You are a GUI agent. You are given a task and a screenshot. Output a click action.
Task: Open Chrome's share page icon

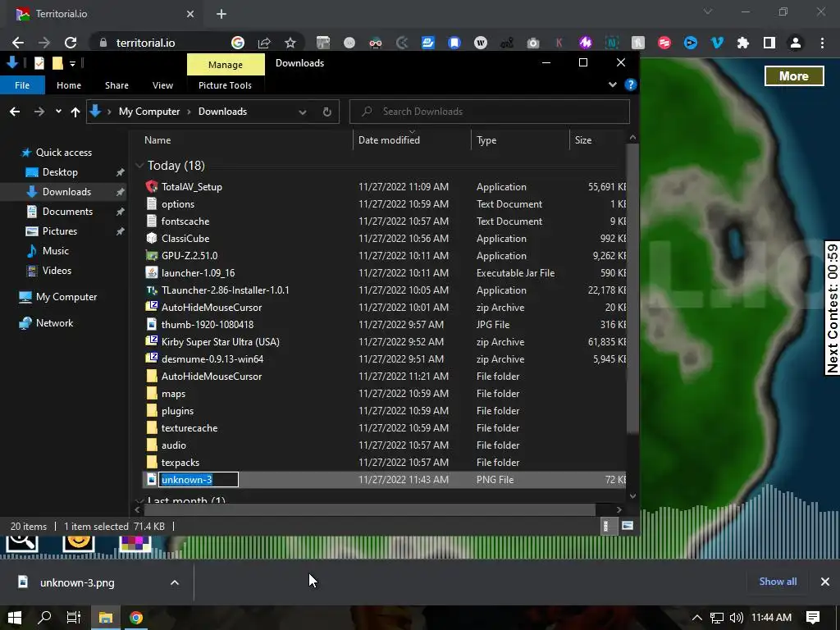(x=263, y=43)
